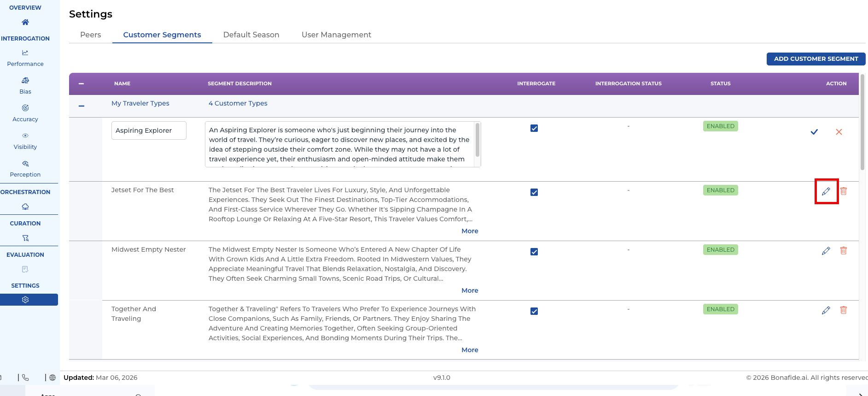Cancel Aspiring Explorer edit with red X

pos(839,132)
